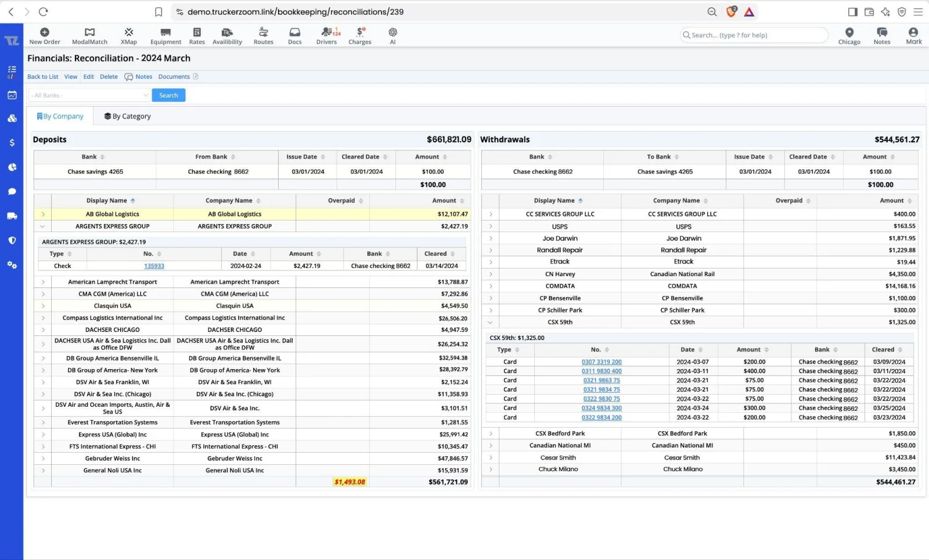Open the Availability toolbar icon
This screenshot has width=929, height=560.
tap(227, 35)
